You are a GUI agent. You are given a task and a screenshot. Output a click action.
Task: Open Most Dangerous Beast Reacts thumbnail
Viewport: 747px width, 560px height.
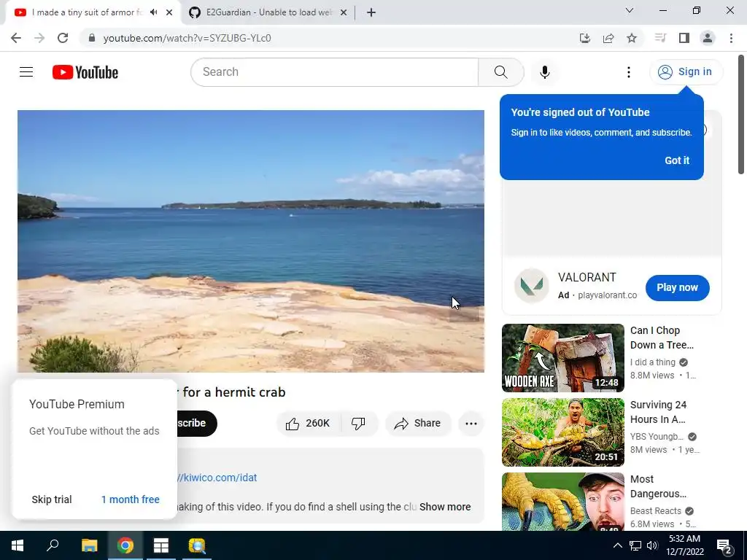coord(562,502)
